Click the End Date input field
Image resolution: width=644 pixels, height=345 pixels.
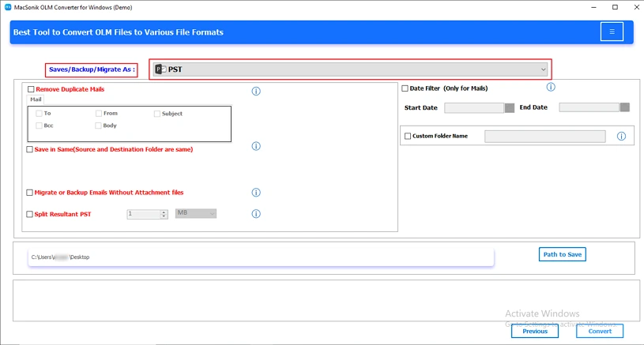click(589, 107)
